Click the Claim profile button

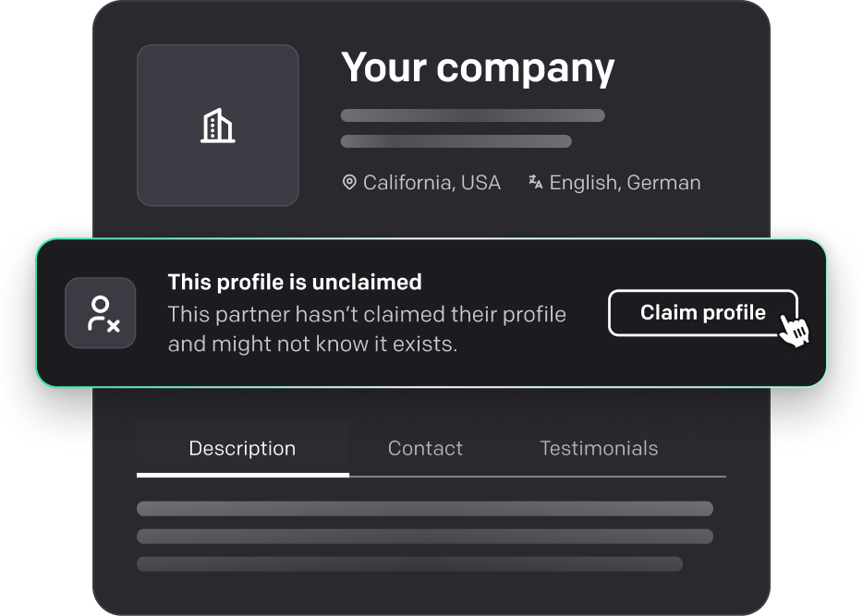click(x=703, y=313)
